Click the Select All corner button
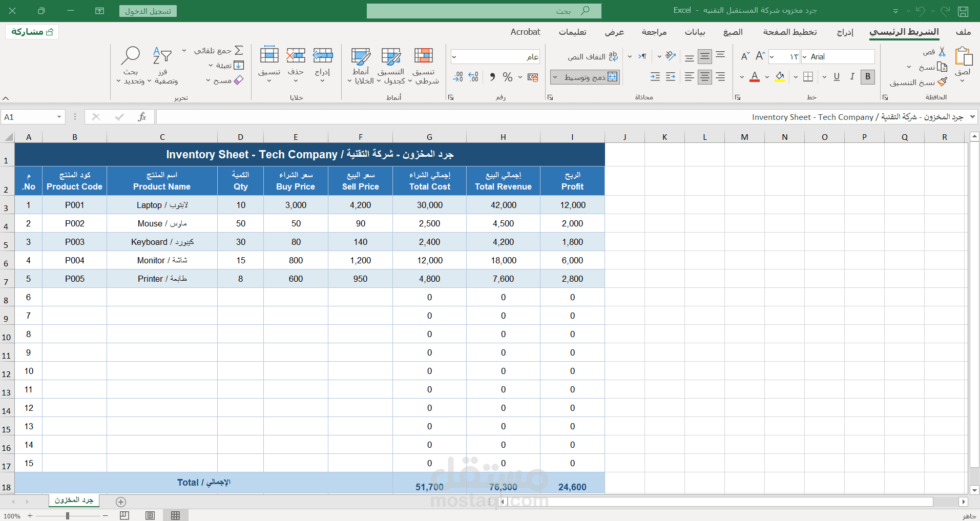The width and height of the screenshot is (980, 521). click(8, 137)
